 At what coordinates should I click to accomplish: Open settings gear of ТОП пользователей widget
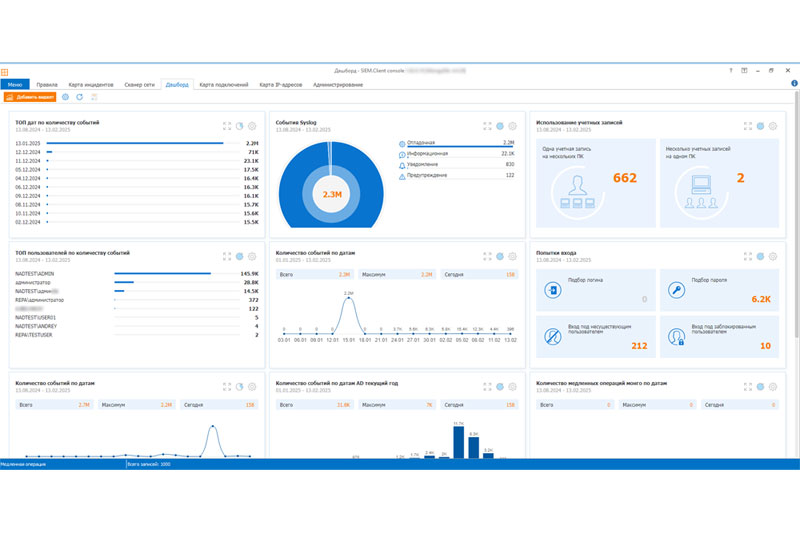click(x=252, y=257)
